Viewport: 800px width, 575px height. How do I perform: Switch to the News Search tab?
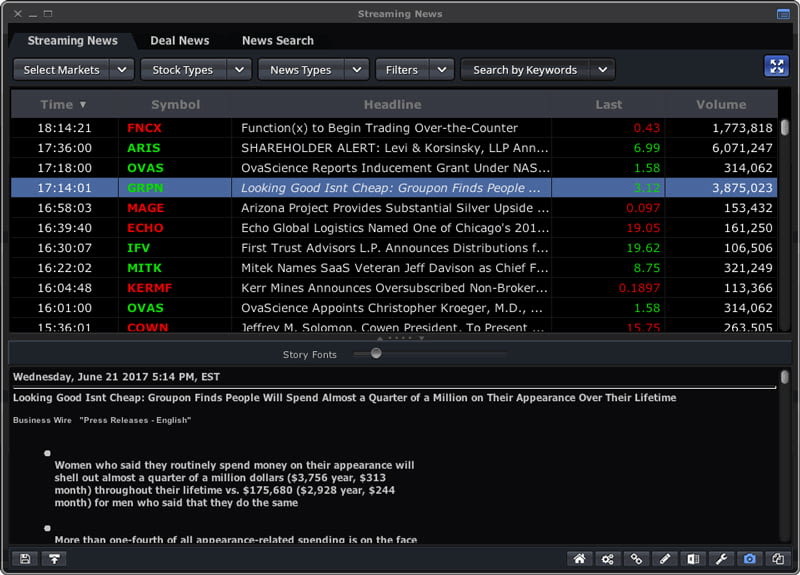278,41
